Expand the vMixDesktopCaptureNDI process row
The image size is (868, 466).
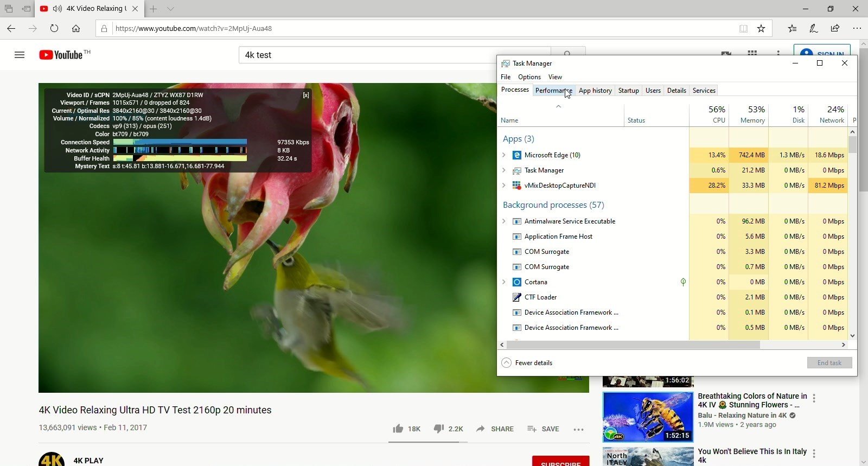pos(504,186)
